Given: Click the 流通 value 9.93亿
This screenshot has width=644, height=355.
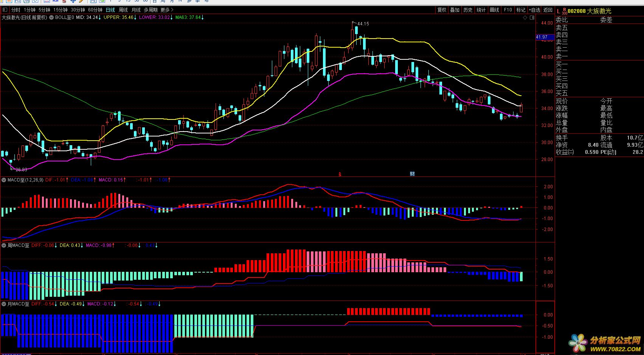Looking at the screenshot, I should tap(635, 145).
